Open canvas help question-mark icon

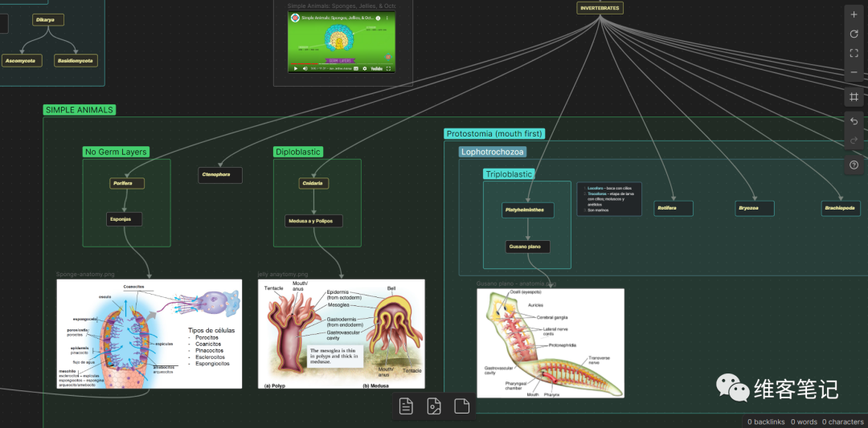pyautogui.click(x=854, y=165)
